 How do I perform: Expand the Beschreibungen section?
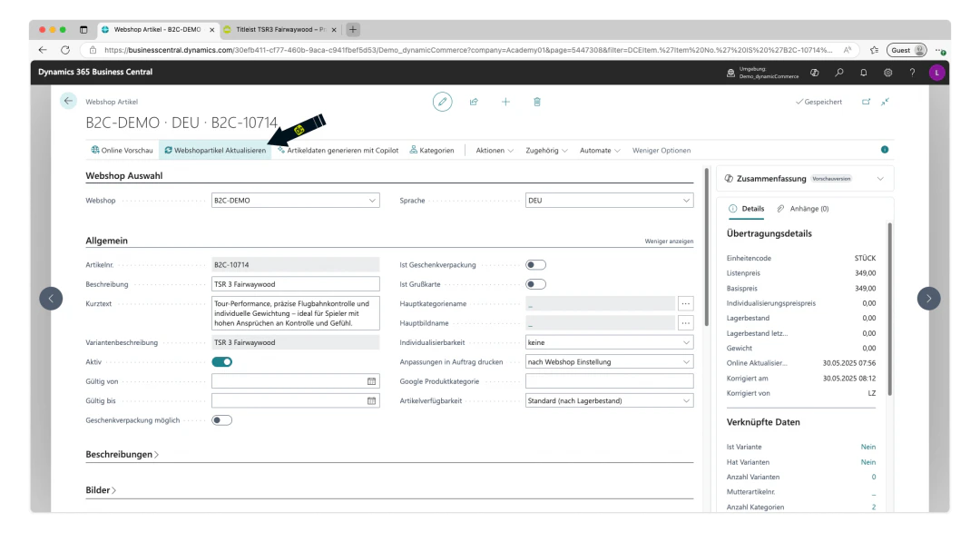point(122,455)
